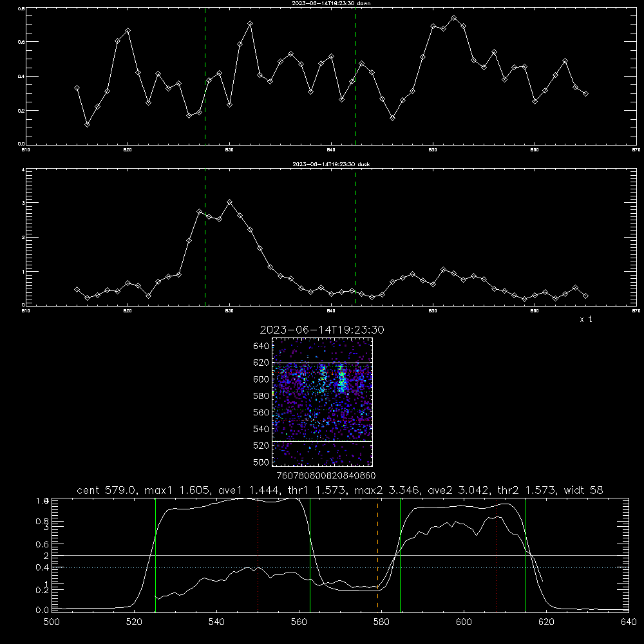The image size is (644, 644).
Task: Select the red dotted line near 550
Action: click(x=258, y=554)
